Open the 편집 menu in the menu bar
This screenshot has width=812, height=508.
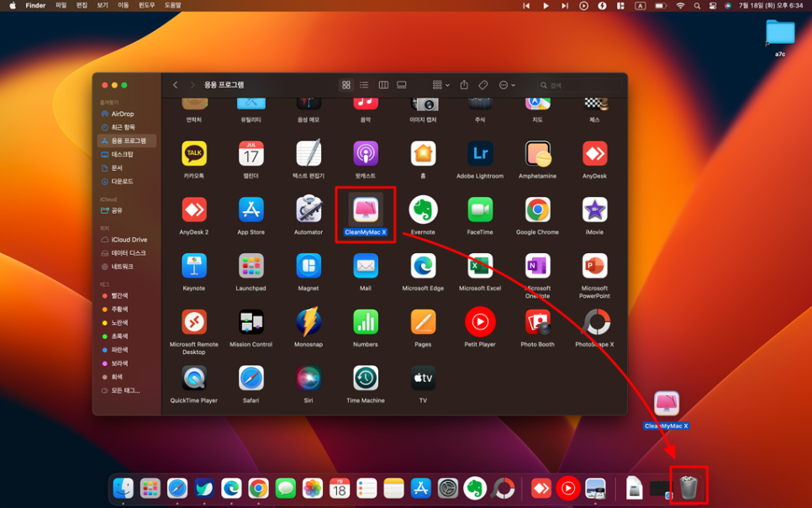82,5
